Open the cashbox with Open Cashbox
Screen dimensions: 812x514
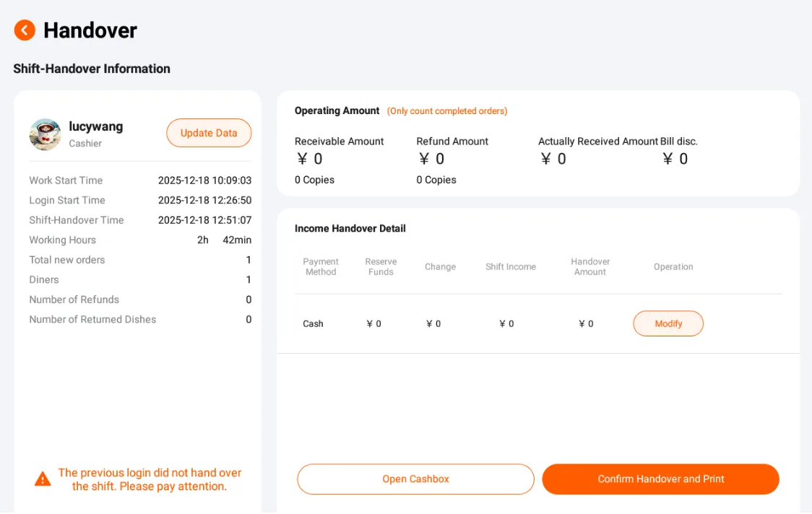point(415,479)
